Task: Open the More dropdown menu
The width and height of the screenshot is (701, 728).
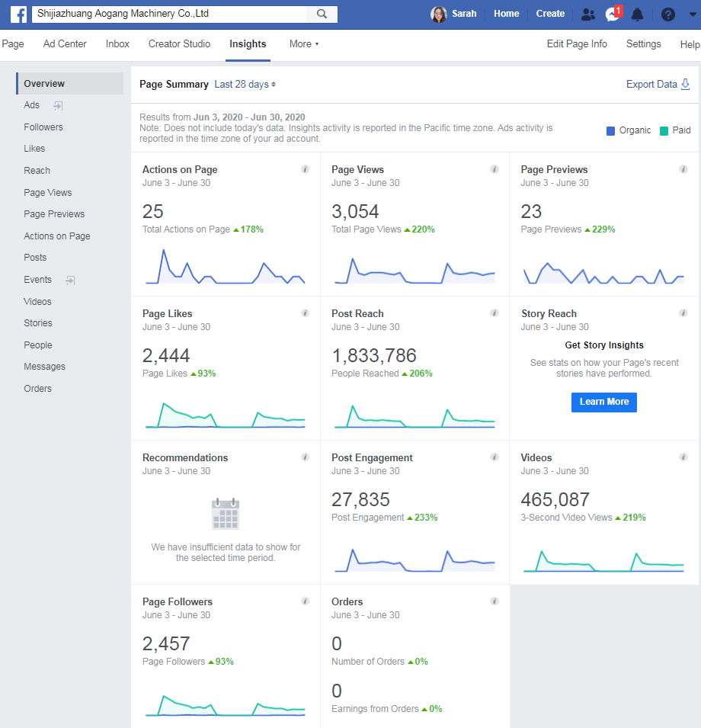Action: click(304, 44)
